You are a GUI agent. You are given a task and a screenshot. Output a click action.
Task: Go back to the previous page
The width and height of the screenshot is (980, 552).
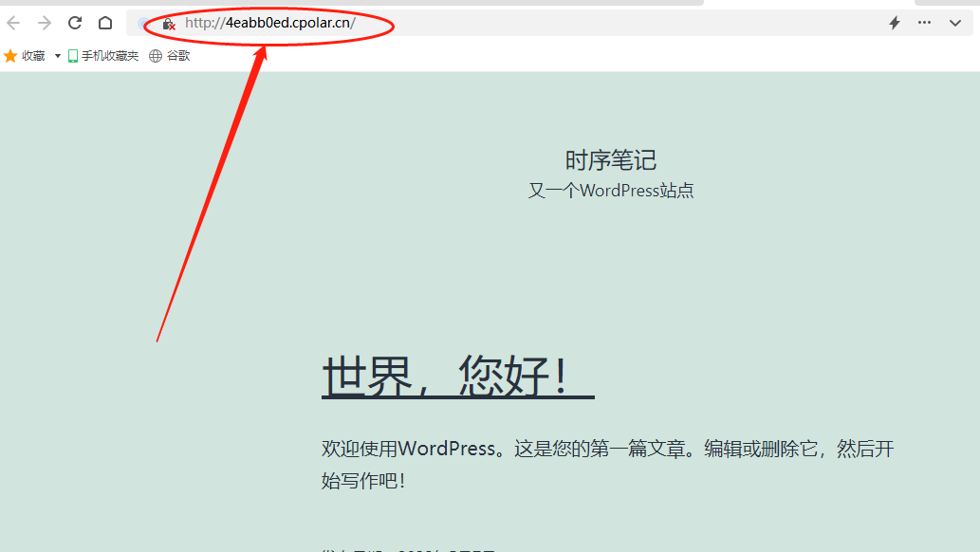[13, 23]
